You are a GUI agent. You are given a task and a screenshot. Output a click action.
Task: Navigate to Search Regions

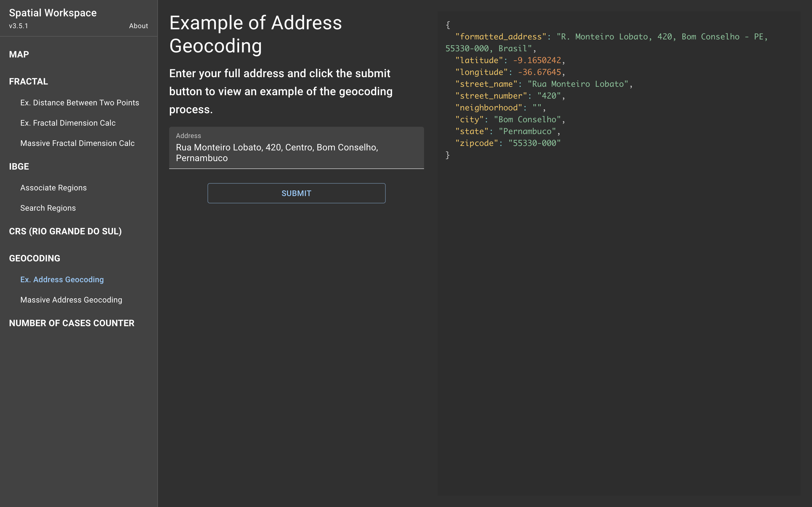click(48, 208)
